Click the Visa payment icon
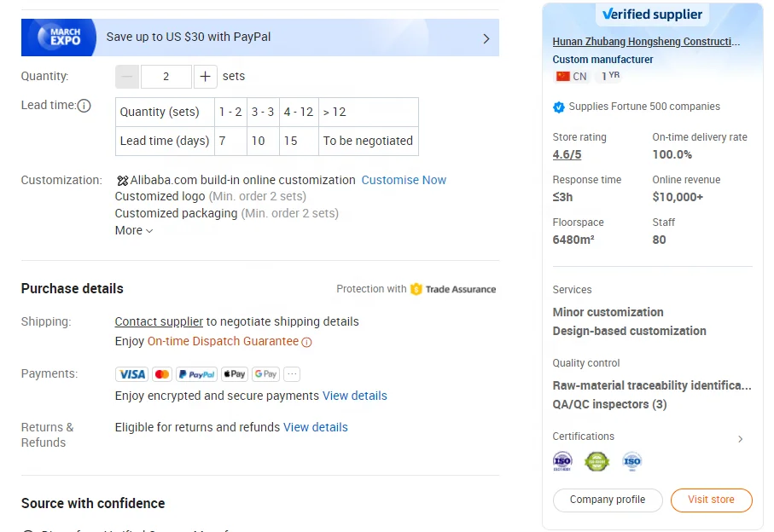This screenshot has height=532, width=774. pyautogui.click(x=132, y=374)
